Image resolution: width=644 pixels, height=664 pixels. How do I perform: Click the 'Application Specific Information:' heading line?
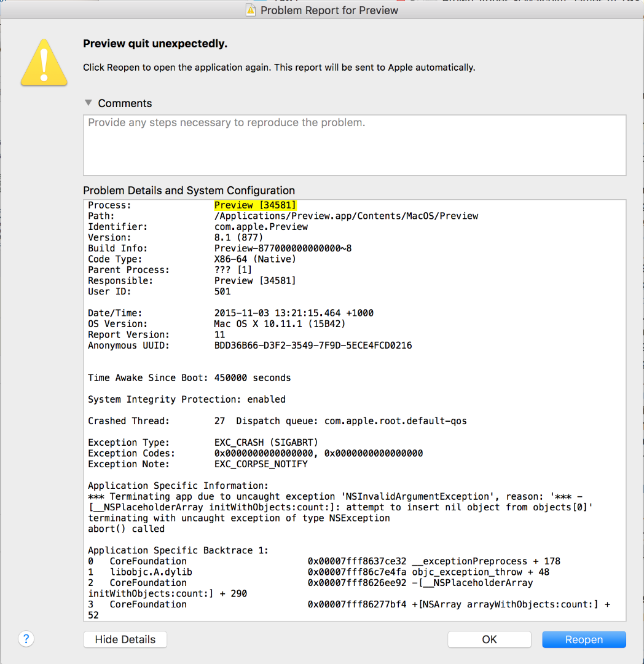178,486
